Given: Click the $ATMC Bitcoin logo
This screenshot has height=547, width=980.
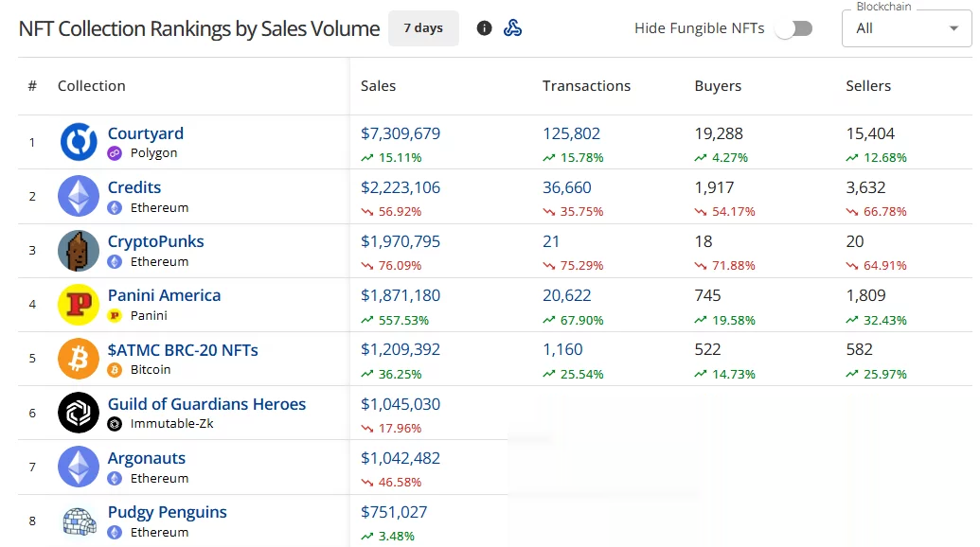Looking at the screenshot, I should pos(79,359).
